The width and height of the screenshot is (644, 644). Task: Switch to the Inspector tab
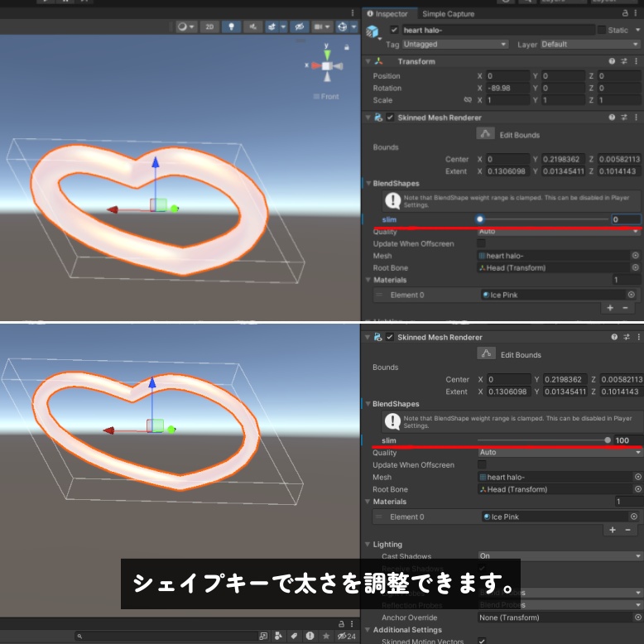click(387, 13)
